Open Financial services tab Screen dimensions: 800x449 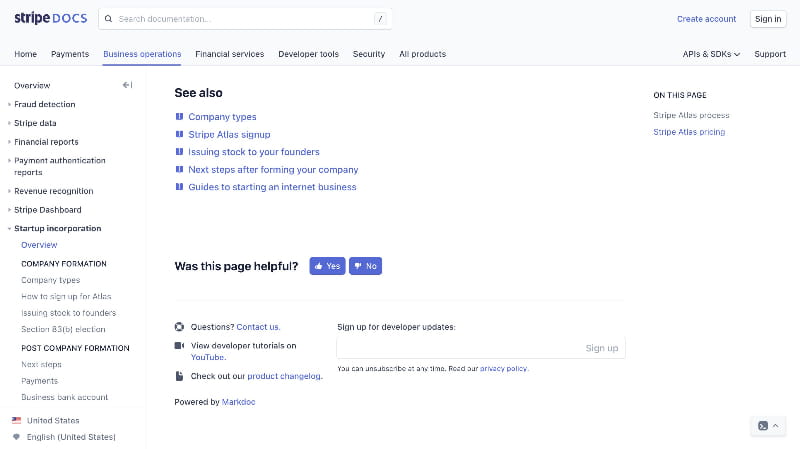coord(230,54)
